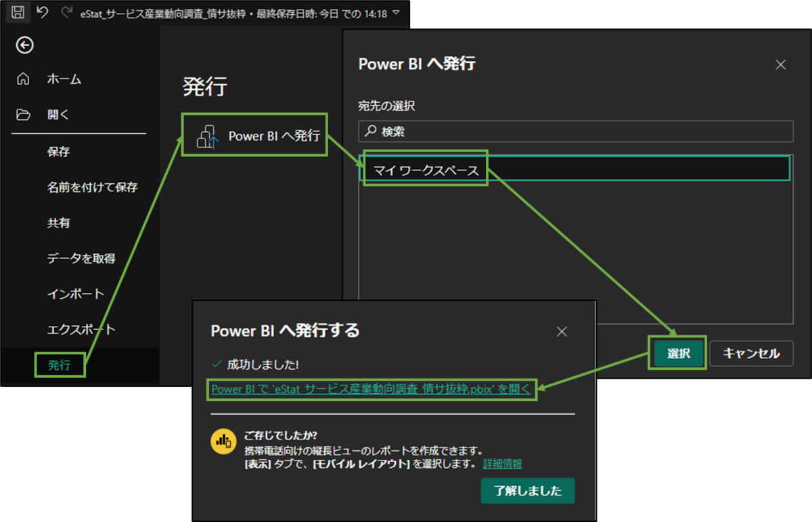The width and height of the screenshot is (812, 522).
Task: Focus the 検索 search field
Action: (575, 131)
